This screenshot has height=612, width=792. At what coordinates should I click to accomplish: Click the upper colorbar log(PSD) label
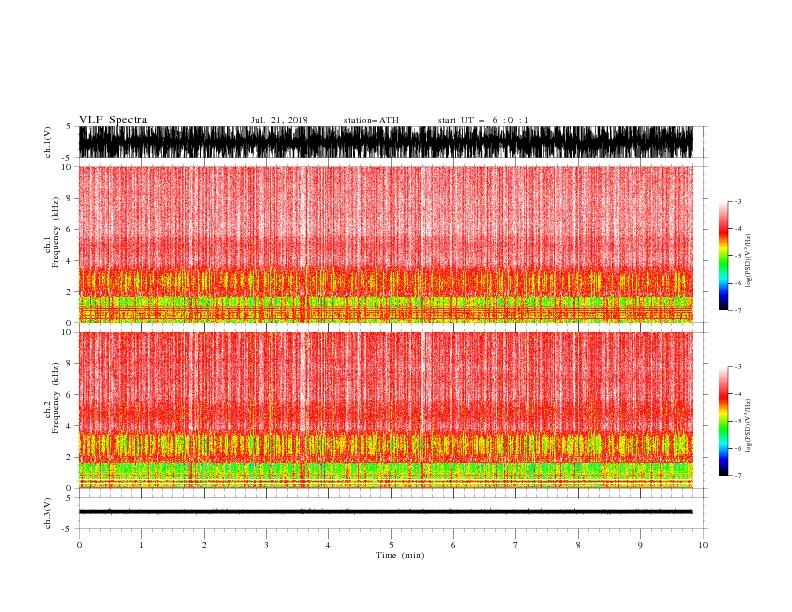point(748,261)
